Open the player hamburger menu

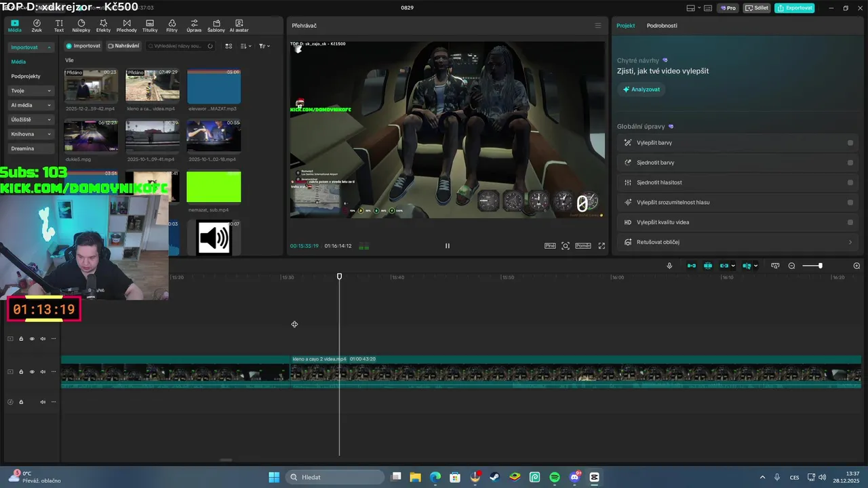597,26
